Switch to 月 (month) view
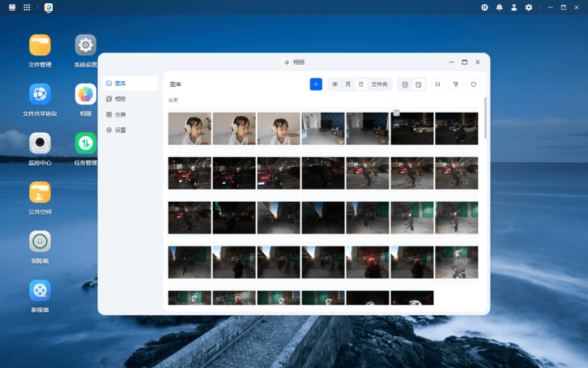Viewport: 588px width, 368px height. point(348,84)
